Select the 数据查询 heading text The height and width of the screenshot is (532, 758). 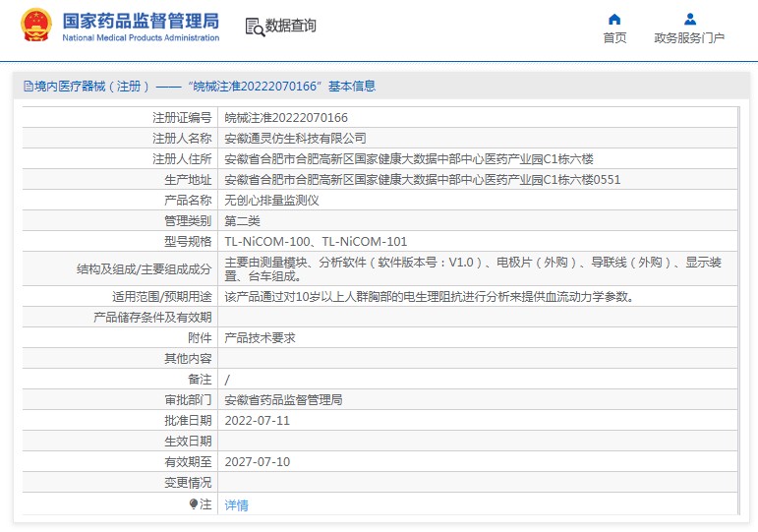[291, 27]
